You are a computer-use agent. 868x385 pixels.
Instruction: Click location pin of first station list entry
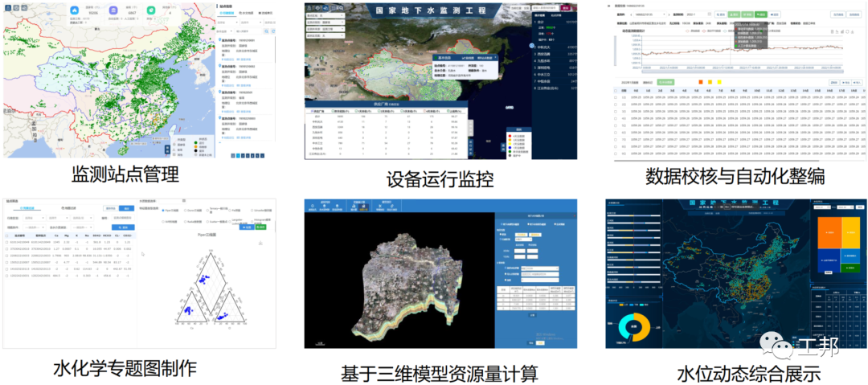click(219, 40)
